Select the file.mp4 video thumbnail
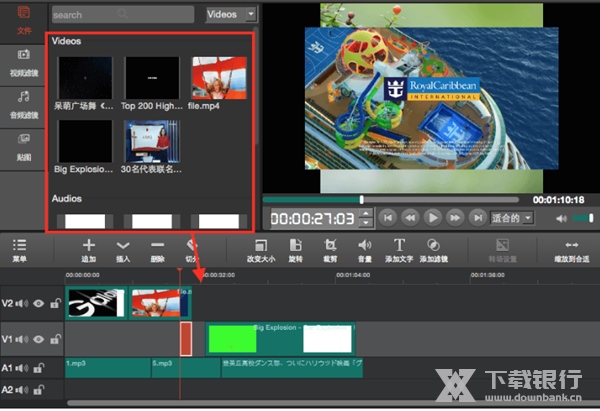The height and width of the screenshot is (411, 600). (x=219, y=78)
